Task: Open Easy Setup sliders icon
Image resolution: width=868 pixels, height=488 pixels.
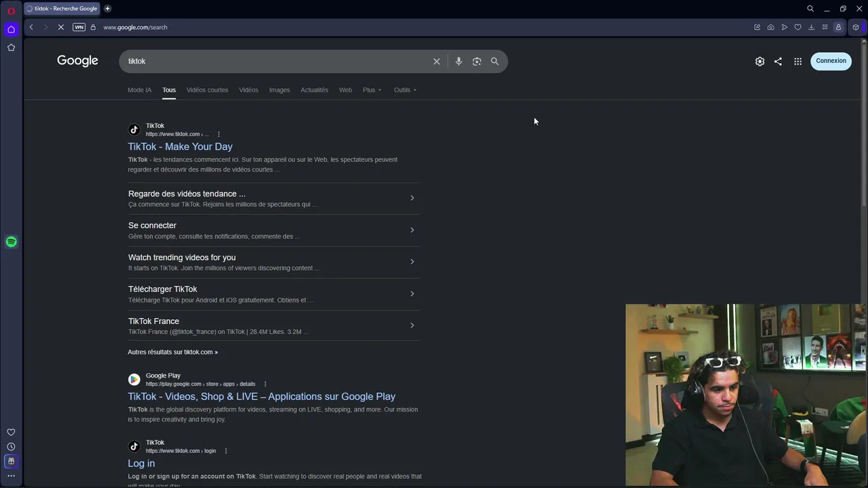Action: tap(825, 27)
